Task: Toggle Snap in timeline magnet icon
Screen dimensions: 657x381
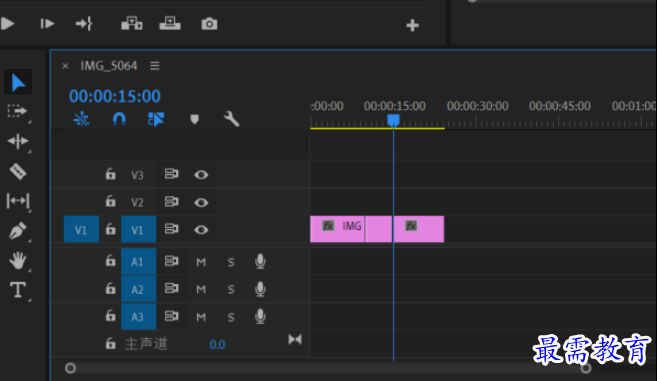Action: [119, 119]
